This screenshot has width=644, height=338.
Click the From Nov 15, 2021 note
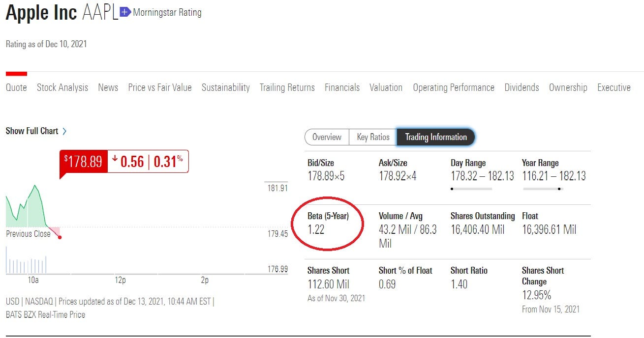(551, 310)
